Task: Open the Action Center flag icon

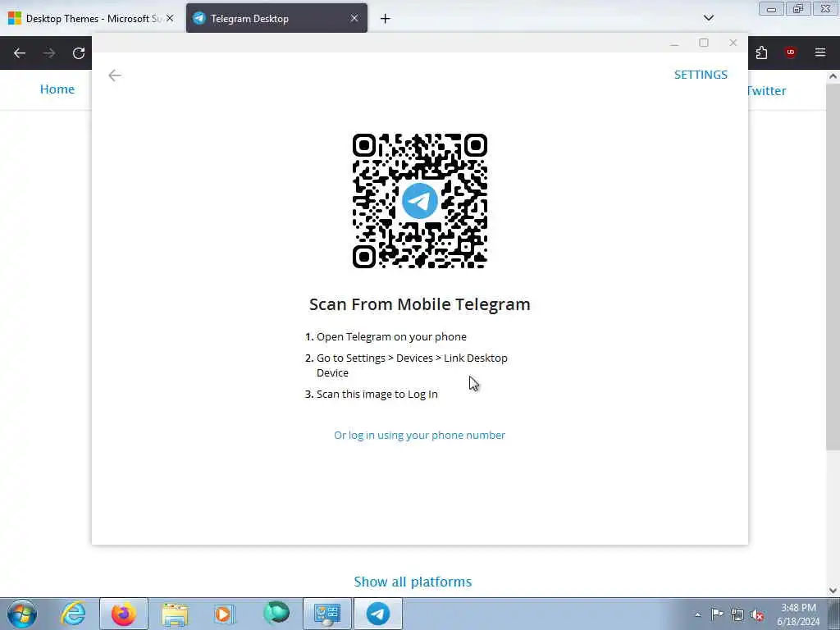Action: click(717, 614)
